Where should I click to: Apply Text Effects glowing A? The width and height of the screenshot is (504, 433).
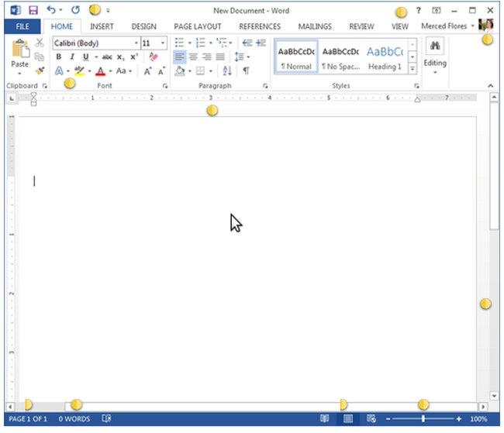[x=59, y=70]
